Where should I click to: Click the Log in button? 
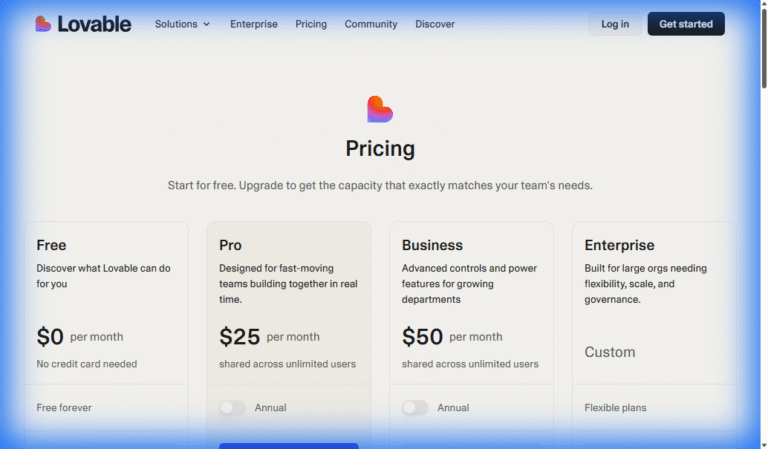point(615,24)
